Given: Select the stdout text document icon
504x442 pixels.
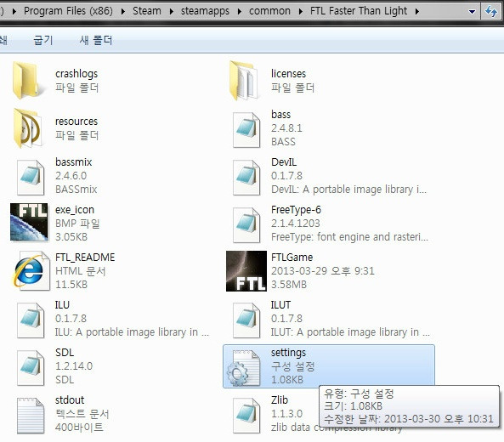Looking at the screenshot, I should [31, 416].
